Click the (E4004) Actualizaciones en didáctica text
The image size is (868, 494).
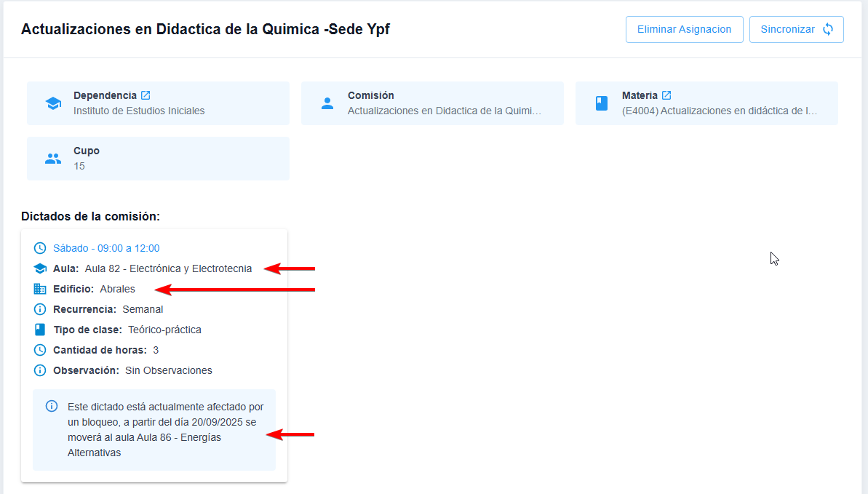coord(719,111)
